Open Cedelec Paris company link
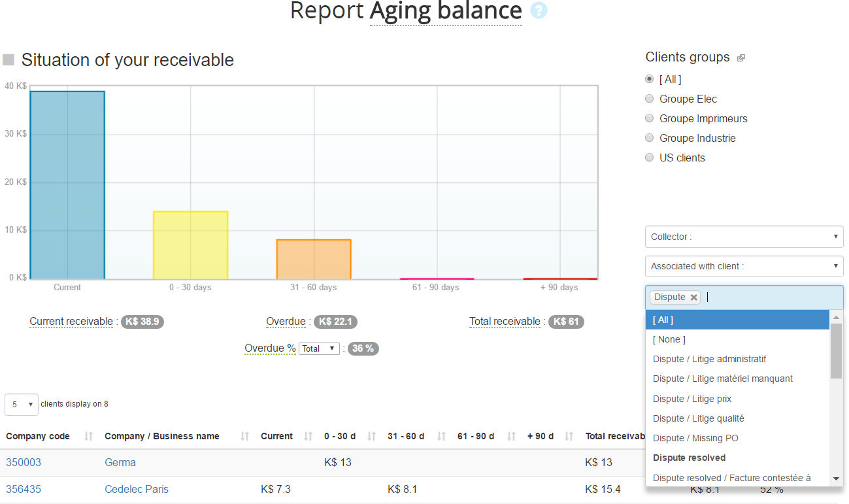 137,489
